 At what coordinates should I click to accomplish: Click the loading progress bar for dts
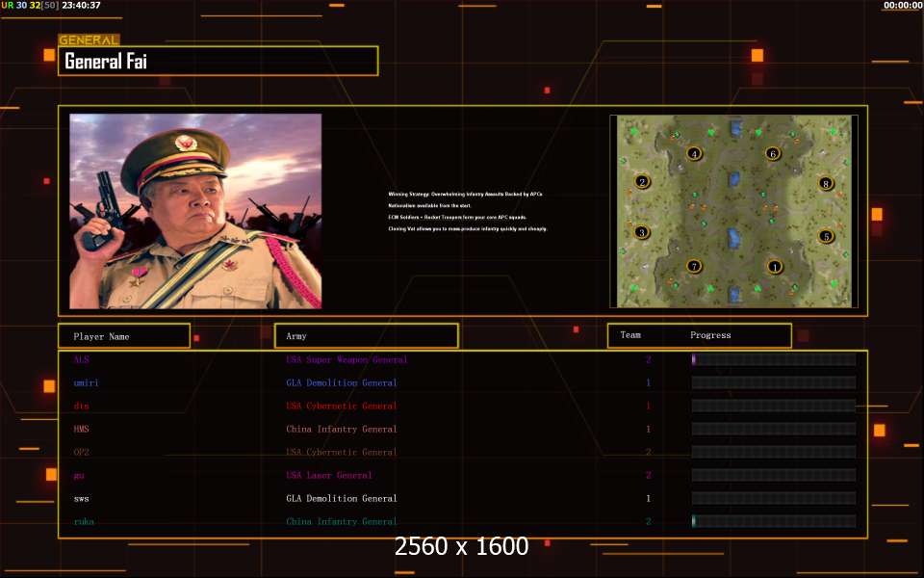click(774, 406)
